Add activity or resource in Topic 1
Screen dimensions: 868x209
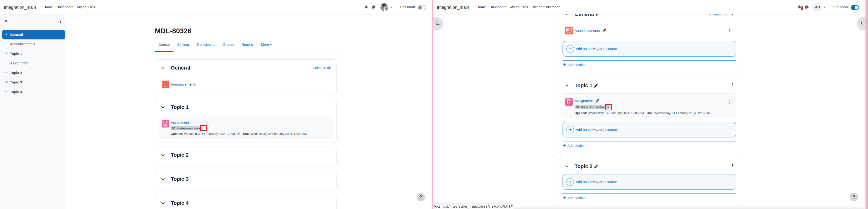point(649,130)
